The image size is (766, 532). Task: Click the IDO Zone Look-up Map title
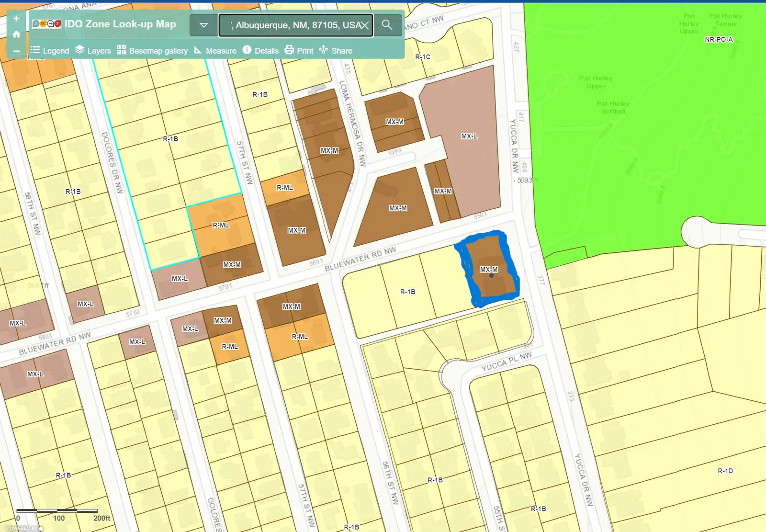120,24
